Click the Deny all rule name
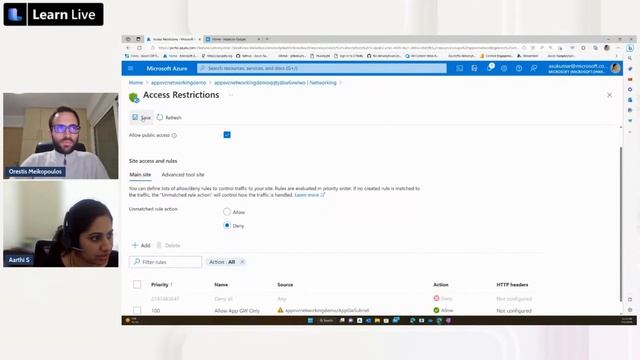Viewport: 640px width, 360px height. [223, 299]
